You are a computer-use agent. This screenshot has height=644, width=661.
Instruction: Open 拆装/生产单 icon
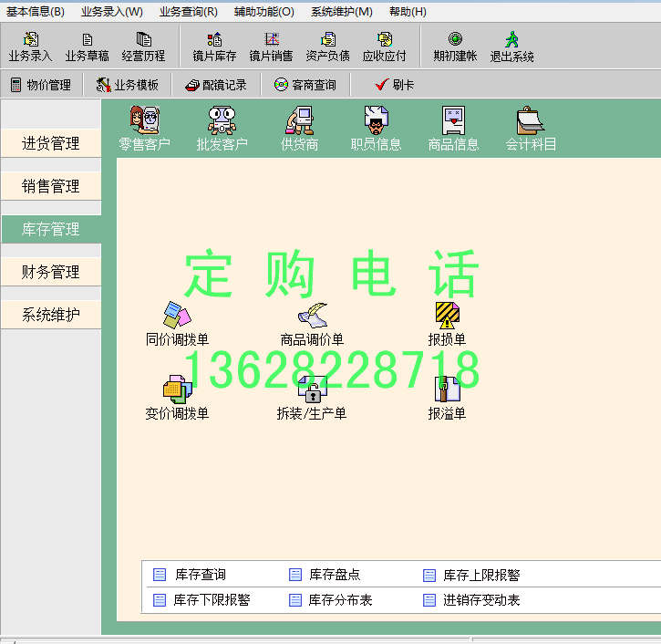coord(312,398)
